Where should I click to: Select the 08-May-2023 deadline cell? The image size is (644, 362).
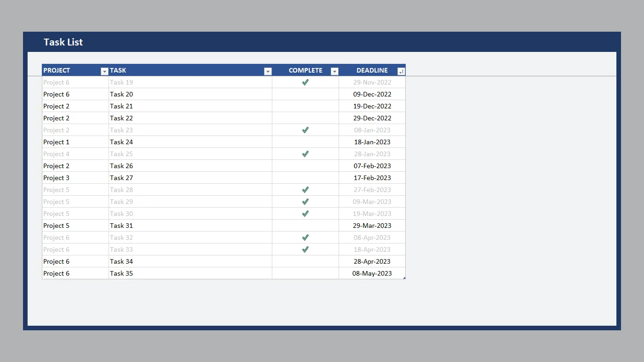pos(372,273)
